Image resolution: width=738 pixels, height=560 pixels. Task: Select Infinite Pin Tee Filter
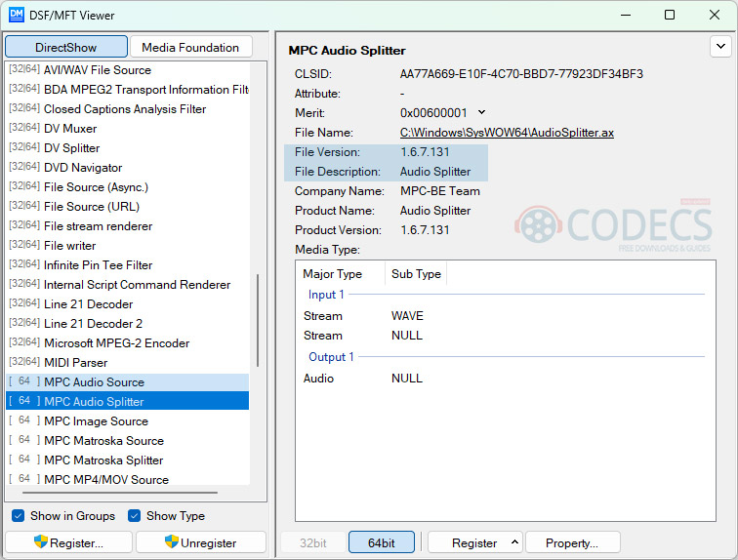pos(128,265)
